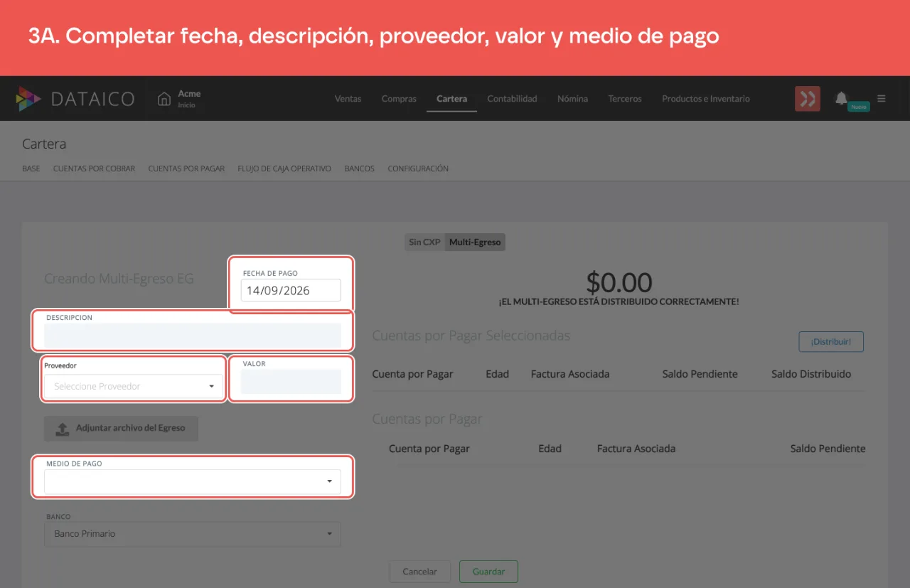
Task: Click Adjuntar archivo del Egreso button
Action: 121,429
